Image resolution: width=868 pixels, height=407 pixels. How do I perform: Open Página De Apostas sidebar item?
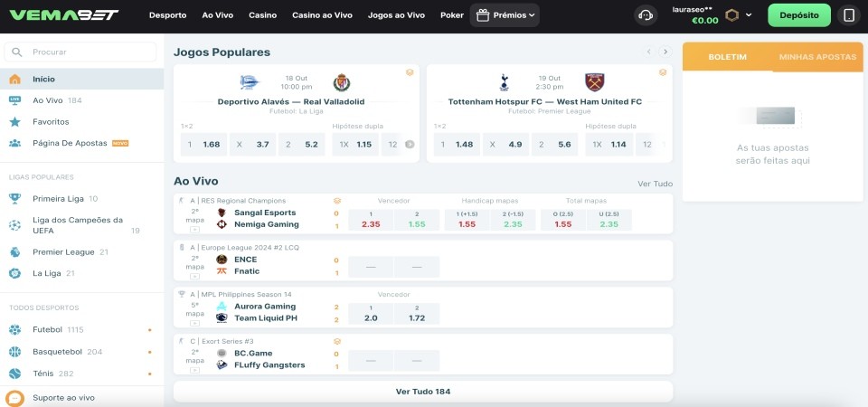tap(82, 143)
